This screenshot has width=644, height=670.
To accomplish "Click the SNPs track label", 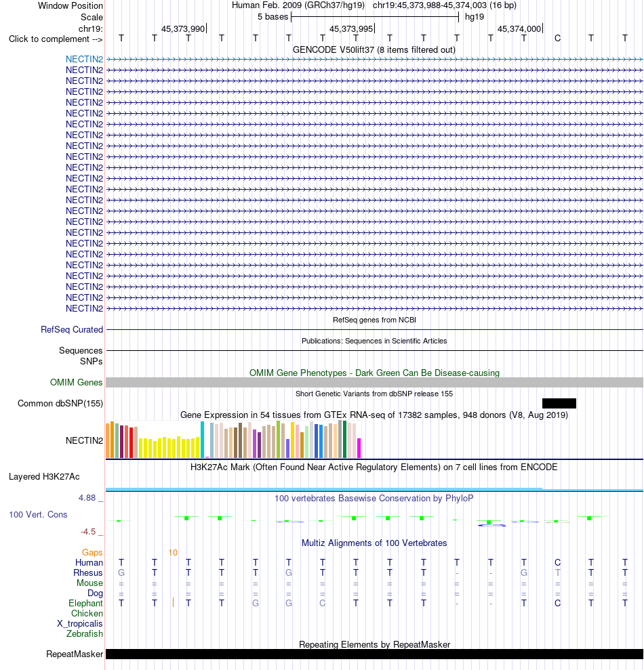I will pyautogui.click(x=91, y=361).
